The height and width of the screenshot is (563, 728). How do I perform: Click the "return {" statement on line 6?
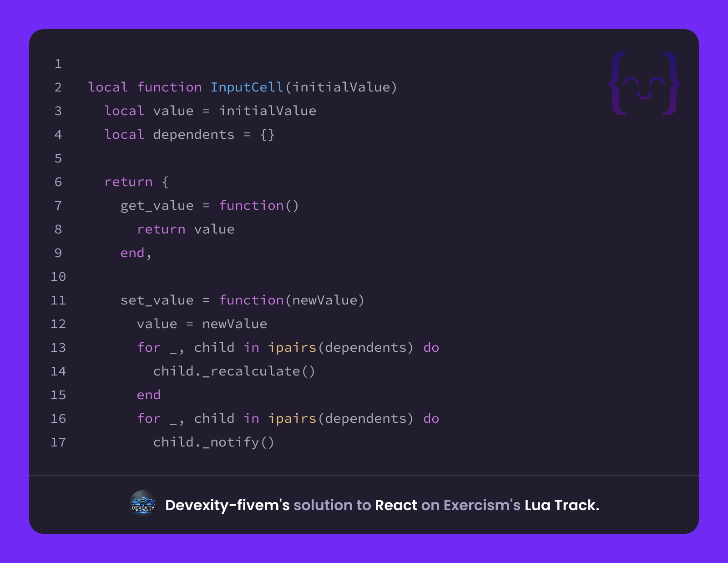pyautogui.click(x=136, y=182)
